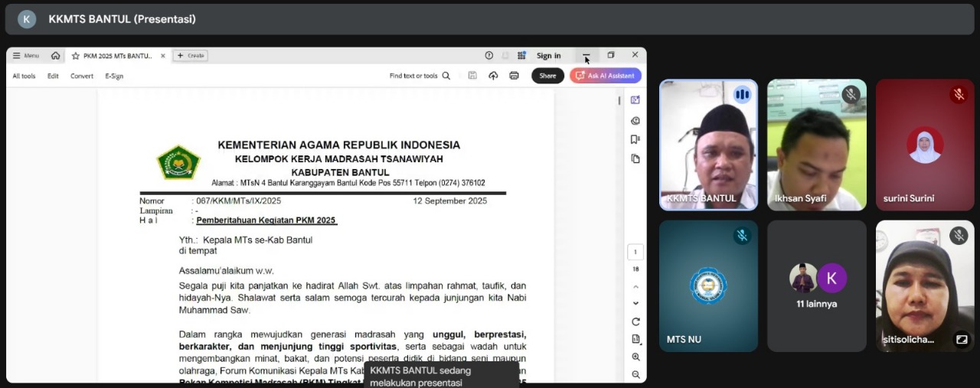Viewport: 980px width, 388px height.
Task: Click the date '12 September 2025'
Action: coord(449,201)
